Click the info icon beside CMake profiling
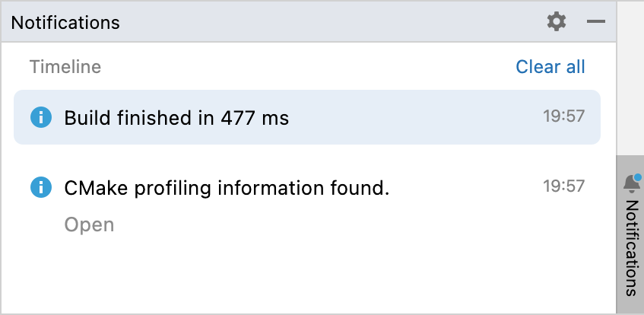The image size is (644, 315). coord(40,187)
